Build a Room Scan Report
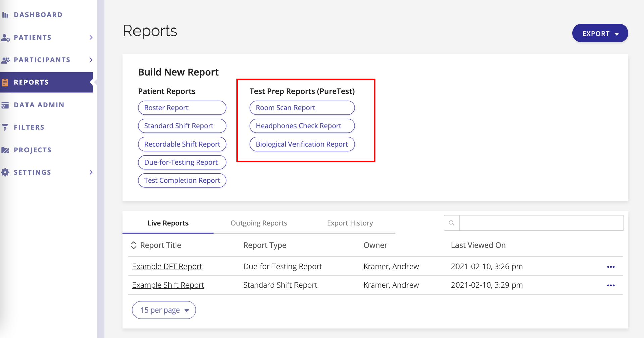 [x=302, y=108]
